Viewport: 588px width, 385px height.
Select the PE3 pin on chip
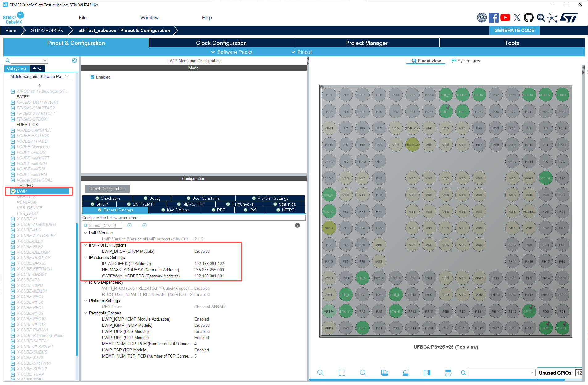[329, 95]
